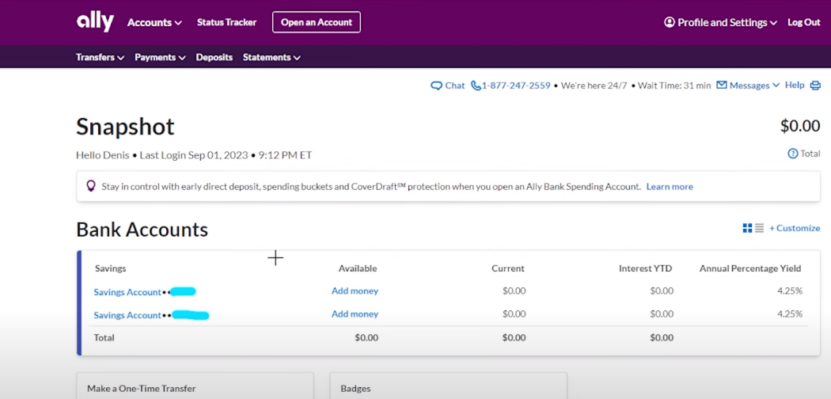This screenshot has width=831, height=399.
Task: Click the printer icon
Action: [x=815, y=85]
